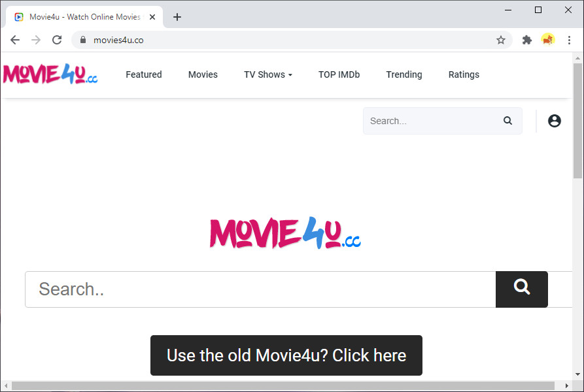The width and height of the screenshot is (584, 392).
Task: Open the Extensions puzzle icon
Action: [x=526, y=40]
